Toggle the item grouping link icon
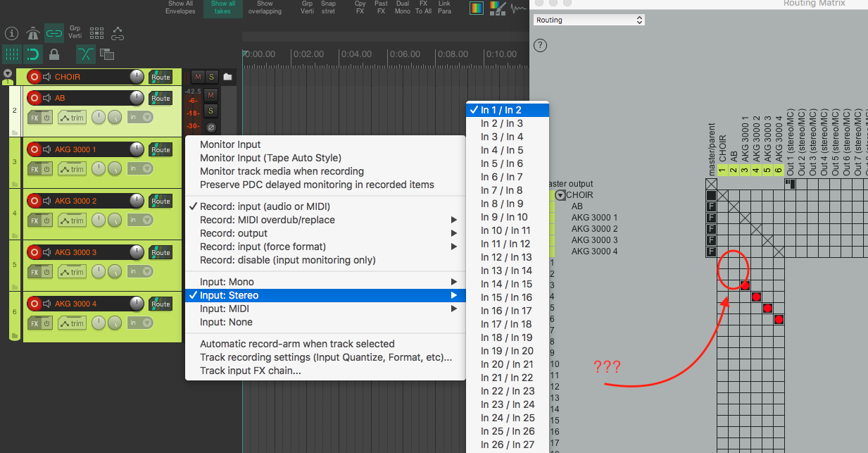The width and height of the screenshot is (868, 453). pyautogui.click(x=54, y=33)
